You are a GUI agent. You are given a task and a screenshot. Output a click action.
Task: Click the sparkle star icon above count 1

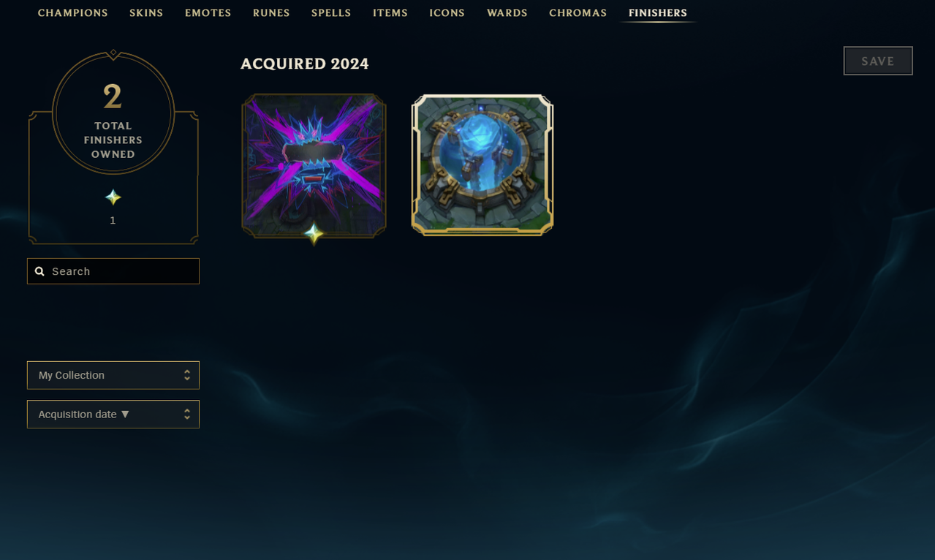[x=113, y=197]
